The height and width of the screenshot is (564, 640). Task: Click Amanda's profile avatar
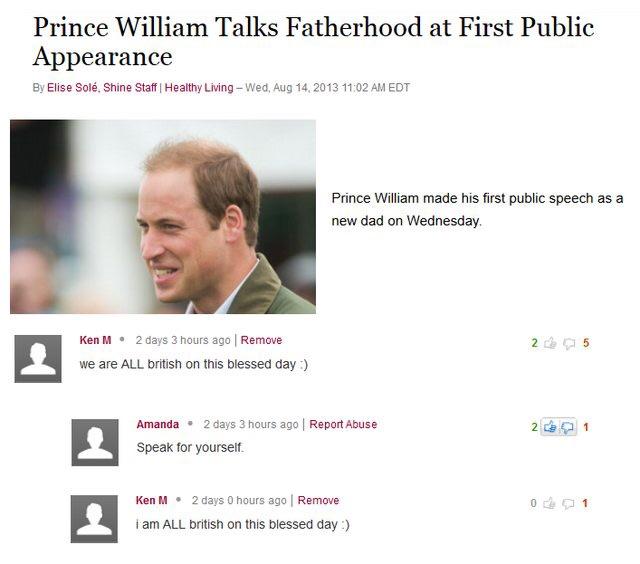coord(95,442)
